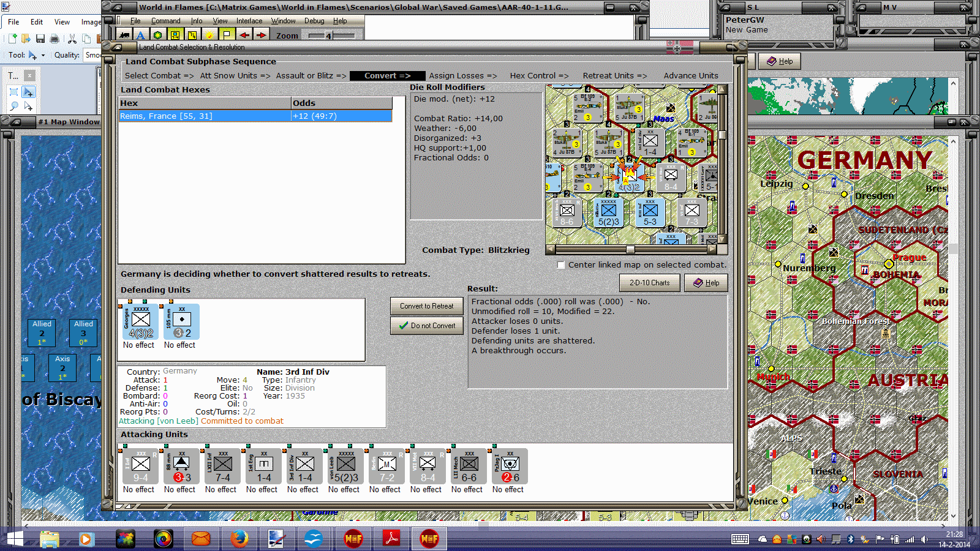
Task: Open Adobe Reader from the taskbar
Action: 391,539
